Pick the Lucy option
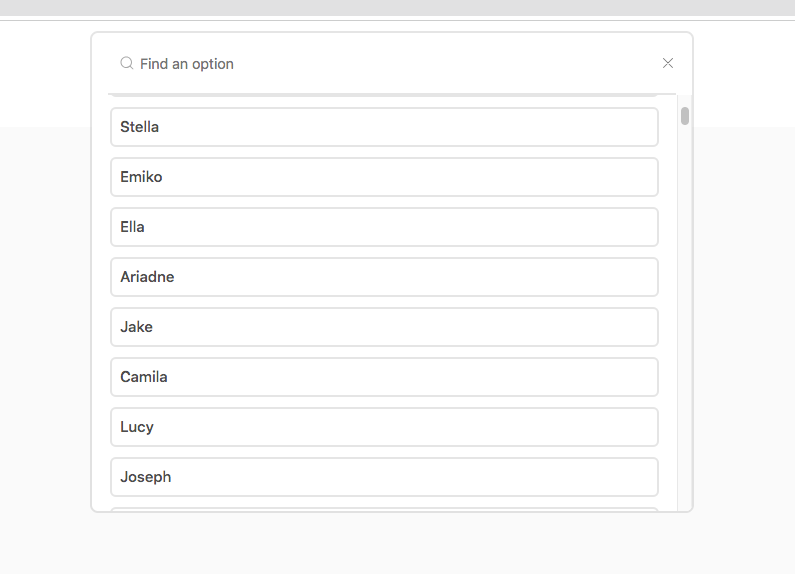Screen dimensions: 795x574 pyautogui.click(x=384, y=427)
